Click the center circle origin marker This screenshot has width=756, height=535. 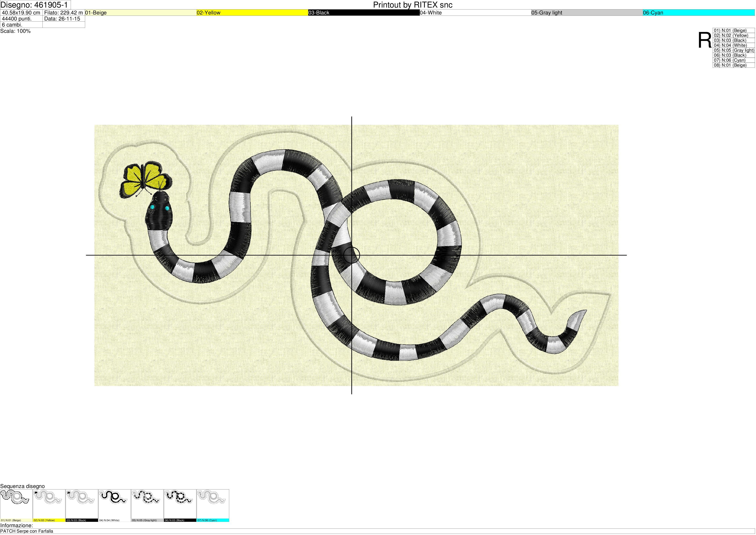[352, 255]
